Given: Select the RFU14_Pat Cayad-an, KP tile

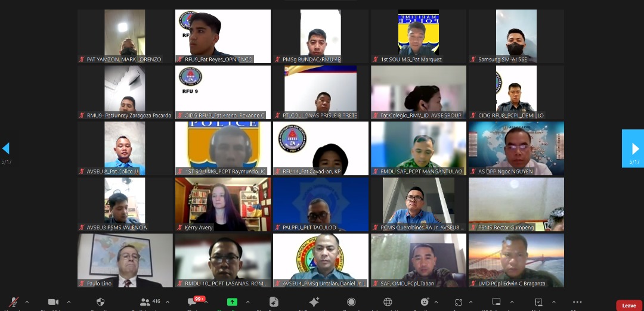Looking at the screenshot, I should point(321,148).
